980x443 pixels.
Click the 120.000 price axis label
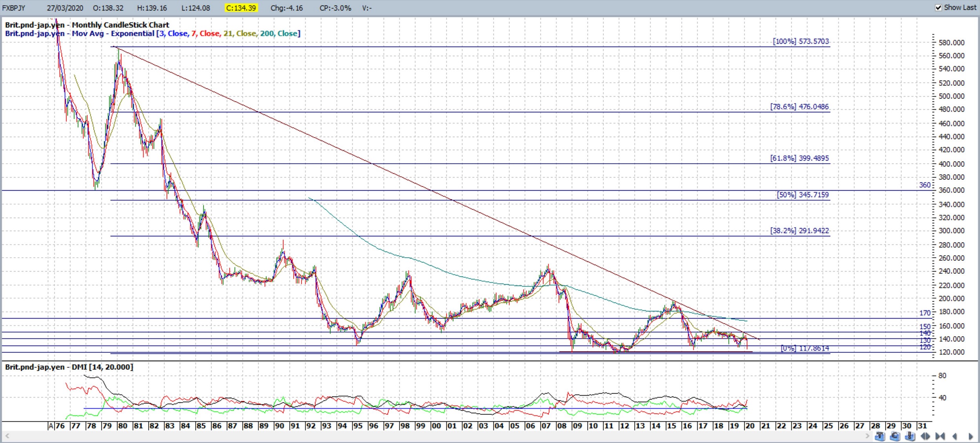[x=952, y=352]
